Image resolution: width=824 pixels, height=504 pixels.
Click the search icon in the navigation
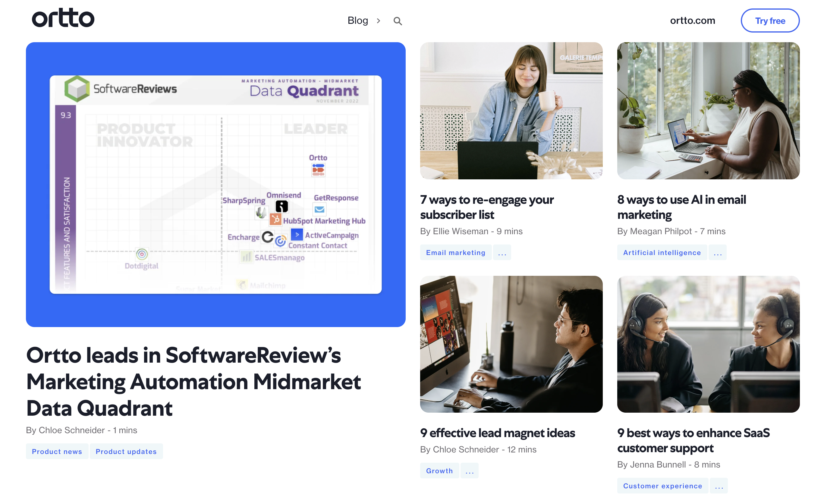pos(397,20)
